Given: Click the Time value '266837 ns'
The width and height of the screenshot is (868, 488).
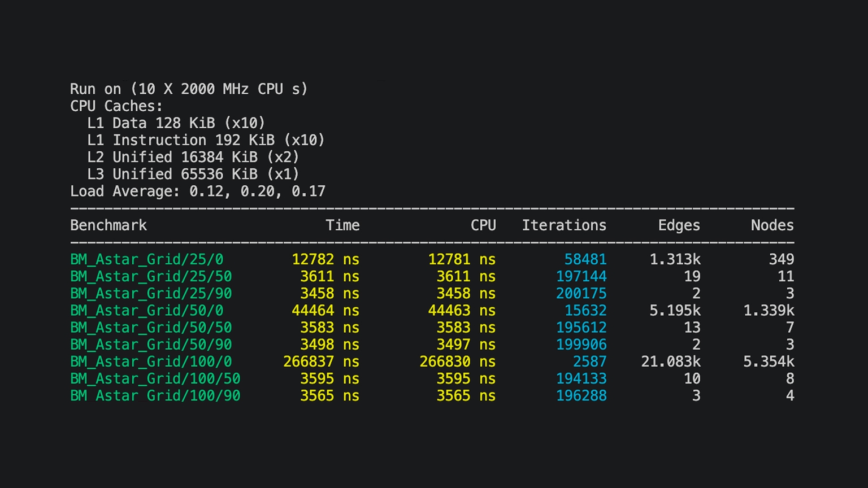Looking at the screenshot, I should click(x=322, y=361).
